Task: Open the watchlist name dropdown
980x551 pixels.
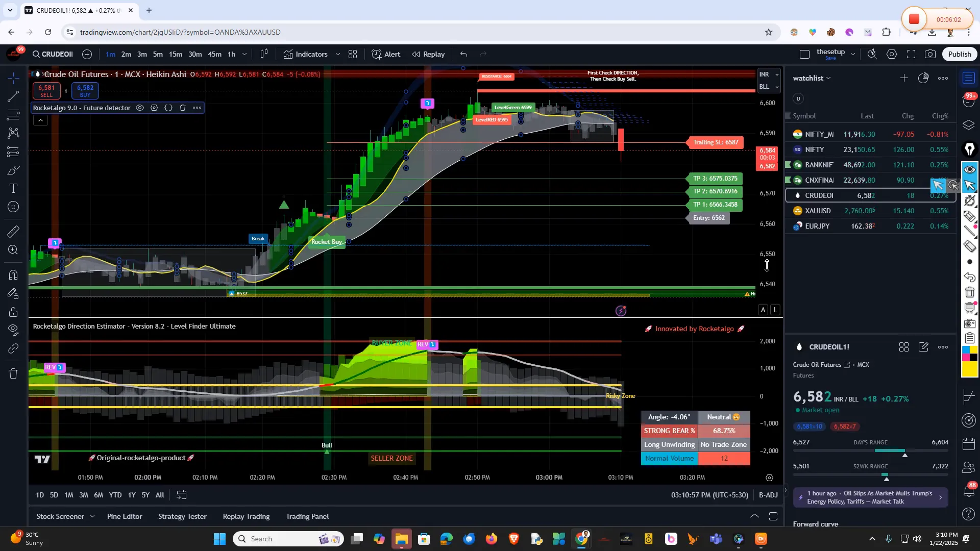Action: point(812,78)
